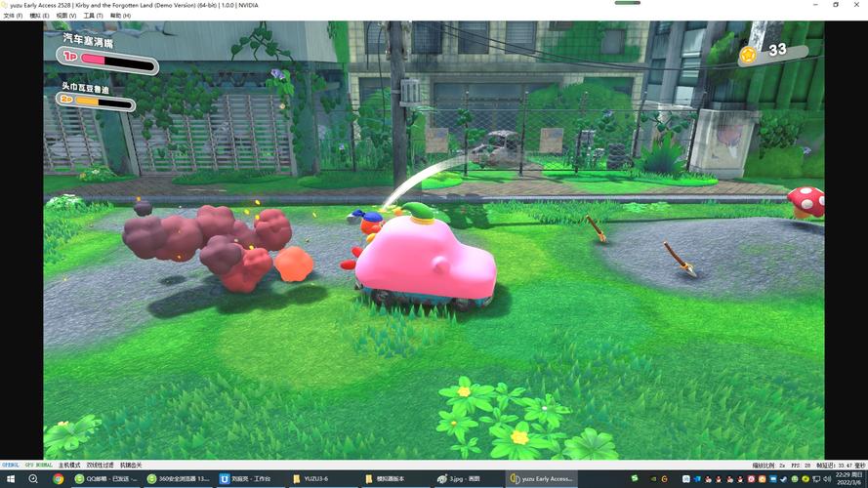
Task: Toggle the 主机模式 docked mode button
Action: coord(69,465)
